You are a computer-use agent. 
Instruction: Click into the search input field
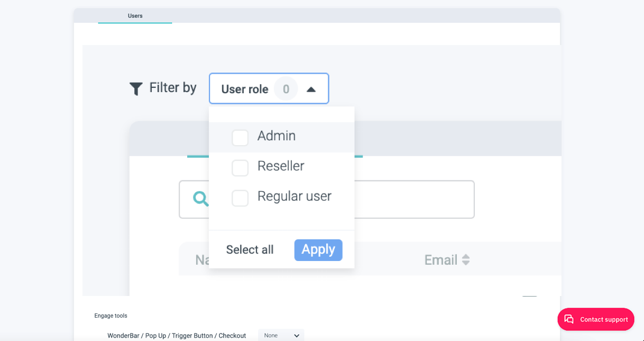(x=412, y=200)
